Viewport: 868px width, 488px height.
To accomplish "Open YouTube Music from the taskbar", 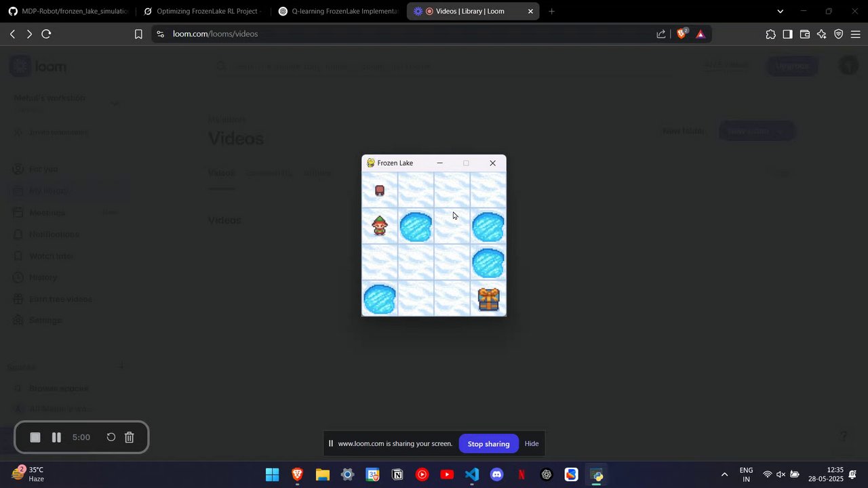I will pyautogui.click(x=422, y=474).
